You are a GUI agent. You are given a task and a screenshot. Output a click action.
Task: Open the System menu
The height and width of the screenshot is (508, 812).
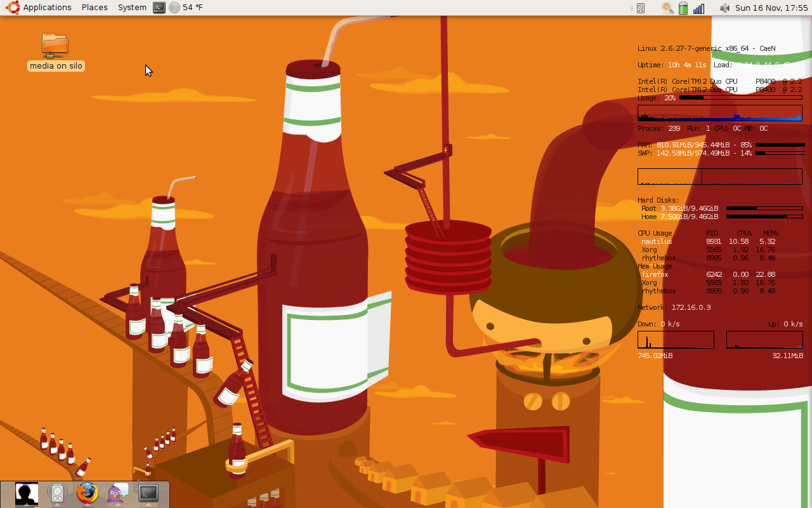coord(132,8)
